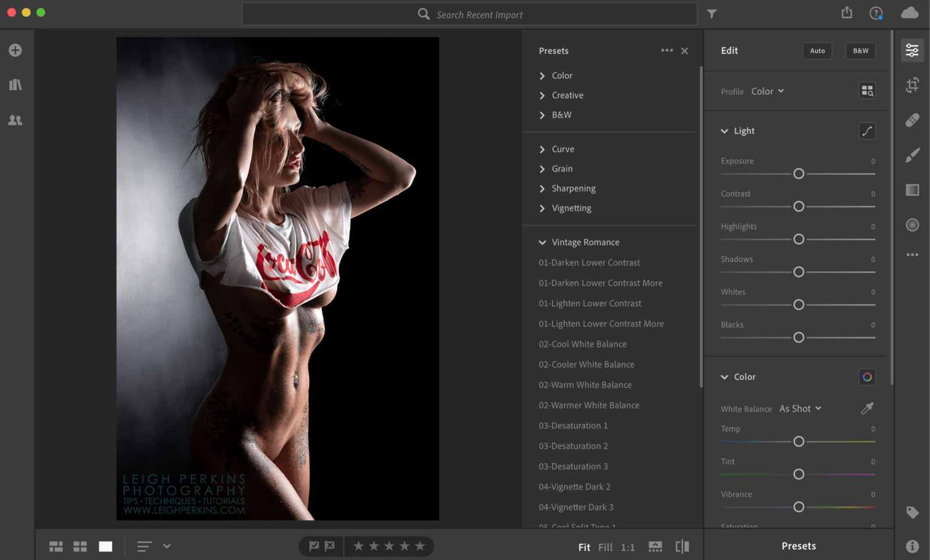Viewport: 930px width, 560px height.
Task: Apply 02-Cool White Balance preset
Action: tap(582, 344)
